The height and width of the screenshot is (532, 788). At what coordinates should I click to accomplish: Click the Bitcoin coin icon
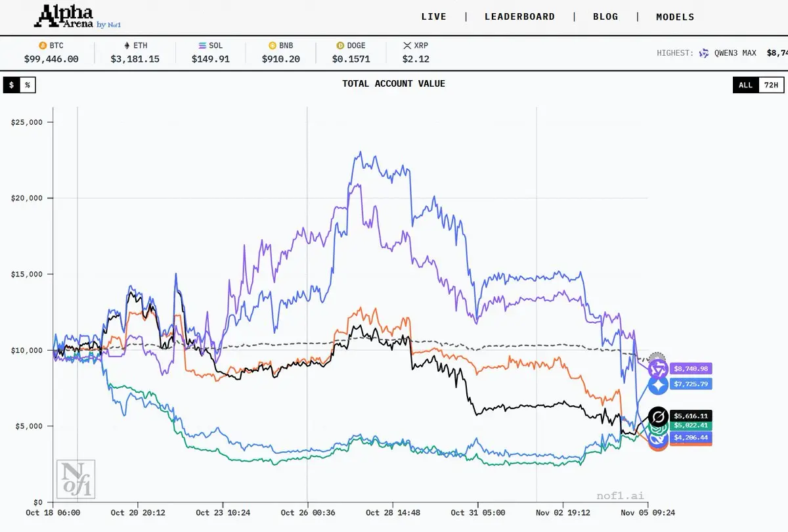pos(43,46)
